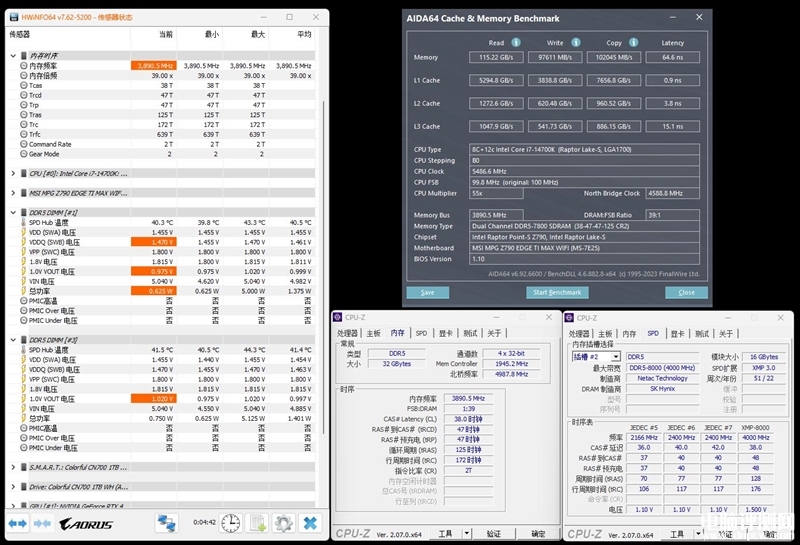The image size is (800, 545).
Task: Click the info icon next to Copy in AIDA64
Action: click(634, 42)
